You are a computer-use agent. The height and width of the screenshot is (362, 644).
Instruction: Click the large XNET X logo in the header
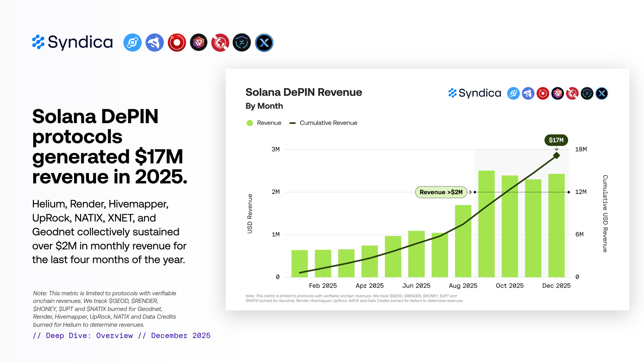[x=264, y=42]
